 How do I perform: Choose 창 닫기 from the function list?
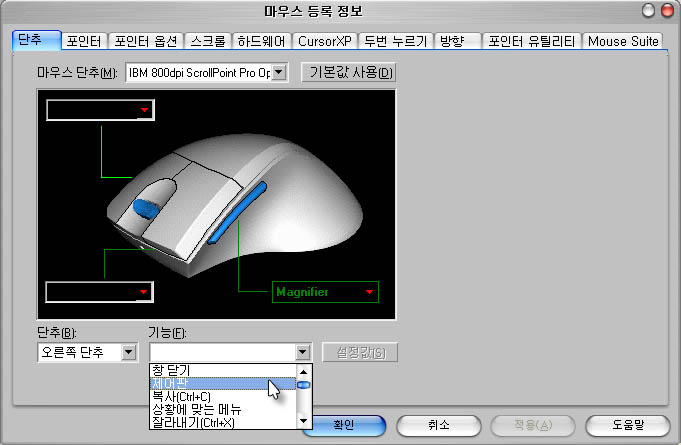click(x=223, y=370)
